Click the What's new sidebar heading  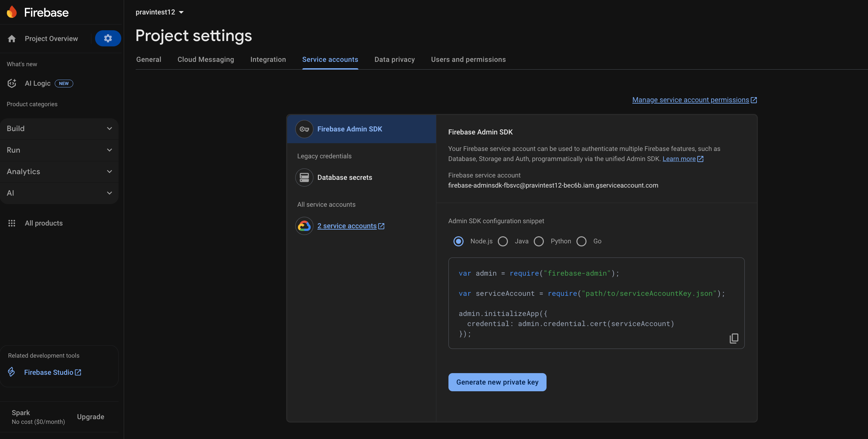point(22,64)
